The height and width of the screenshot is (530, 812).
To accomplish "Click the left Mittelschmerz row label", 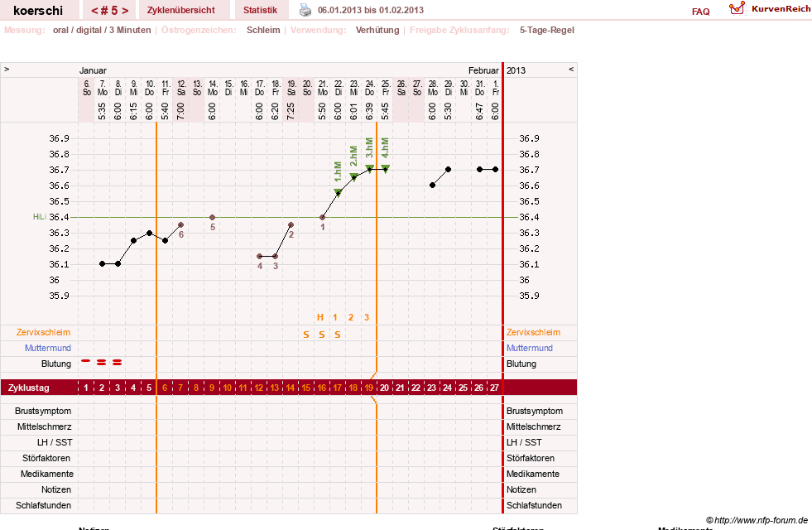I will [x=44, y=427].
